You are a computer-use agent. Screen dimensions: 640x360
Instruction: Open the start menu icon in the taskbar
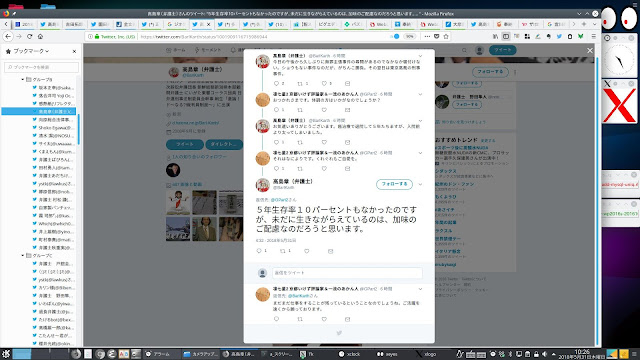(x=6, y=354)
